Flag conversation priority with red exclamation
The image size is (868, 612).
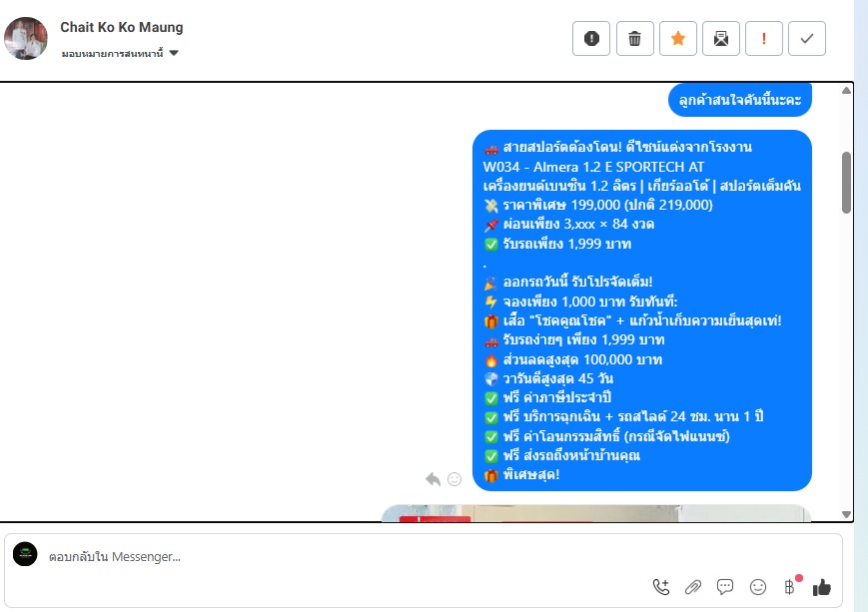click(x=764, y=38)
